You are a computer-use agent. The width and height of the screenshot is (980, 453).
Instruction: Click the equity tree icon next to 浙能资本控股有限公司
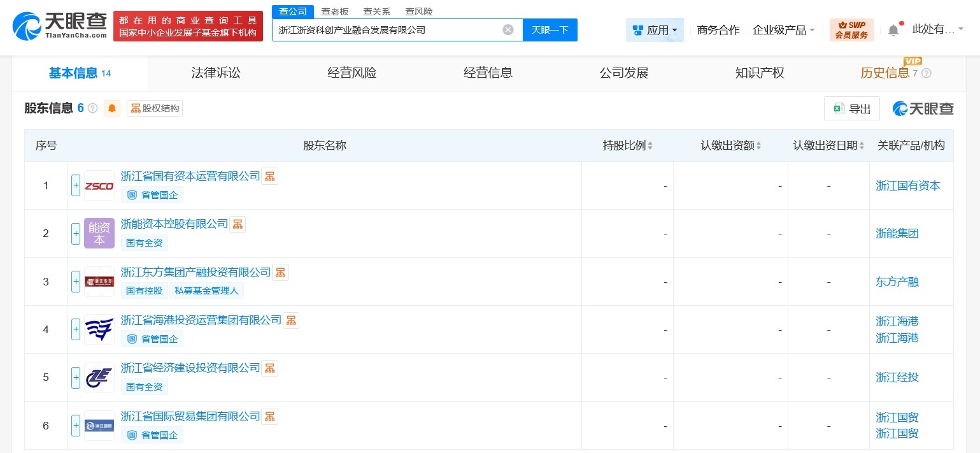coord(238,224)
